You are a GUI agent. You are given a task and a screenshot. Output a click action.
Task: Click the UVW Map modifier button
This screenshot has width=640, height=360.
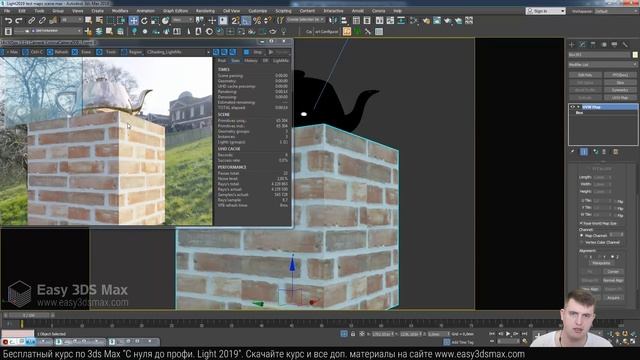[620, 98]
